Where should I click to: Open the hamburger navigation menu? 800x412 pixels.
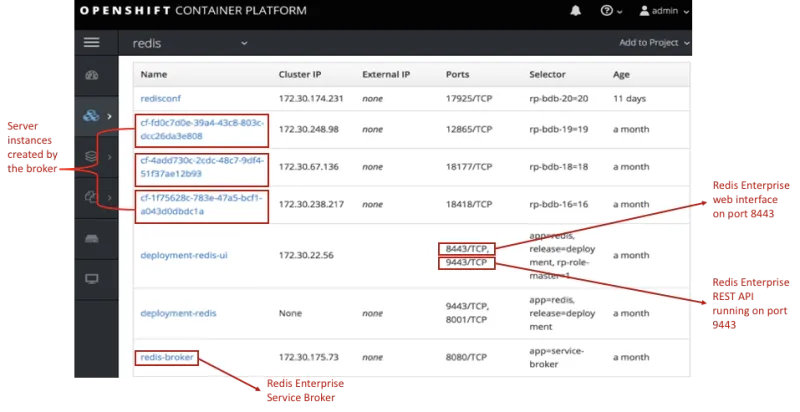pos(92,43)
